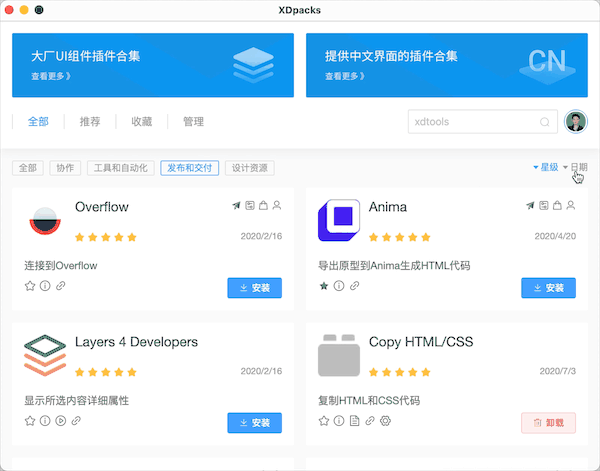The height and width of the screenshot is (471, 600).
Task: Click paper plane icon on Overflow card
Action: tap(236, 205)
